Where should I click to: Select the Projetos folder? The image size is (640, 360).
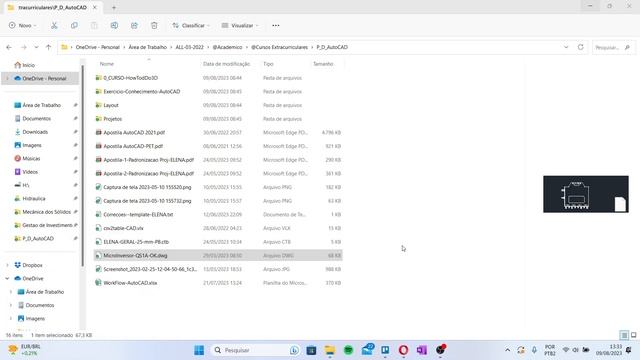click(113, 119)
